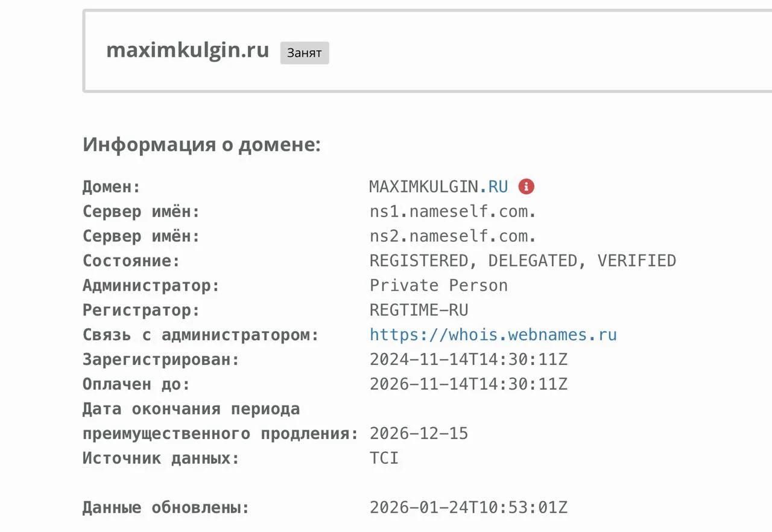The width and height of the screenshot is (772, 532).
Task: Click the maximkulgin.ru heading at top
Action: 188,50
